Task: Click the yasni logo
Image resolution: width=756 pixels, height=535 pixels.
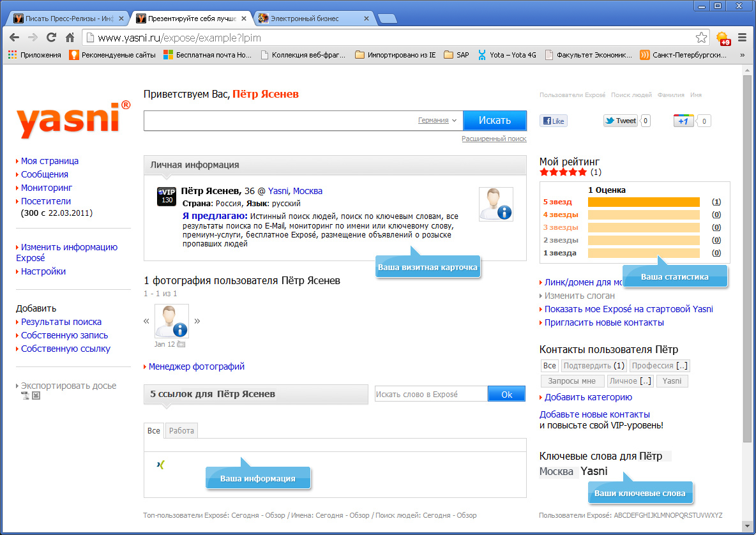Action: coord(73,119)
